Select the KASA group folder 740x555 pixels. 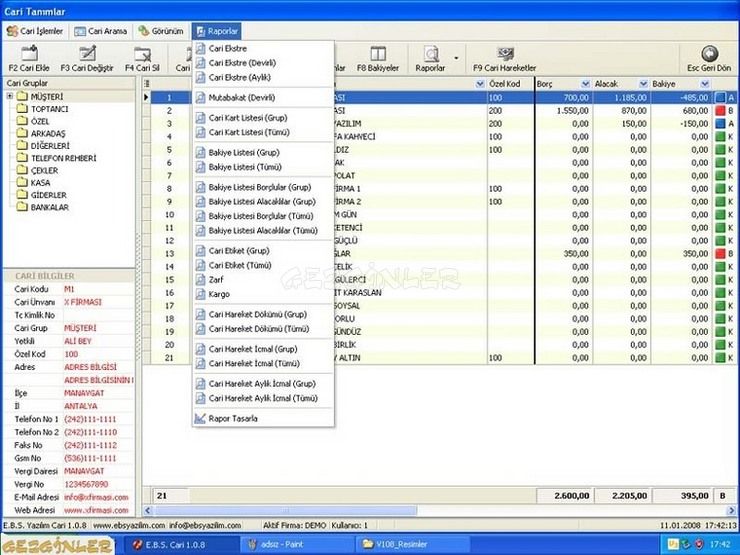click(43, 182)
